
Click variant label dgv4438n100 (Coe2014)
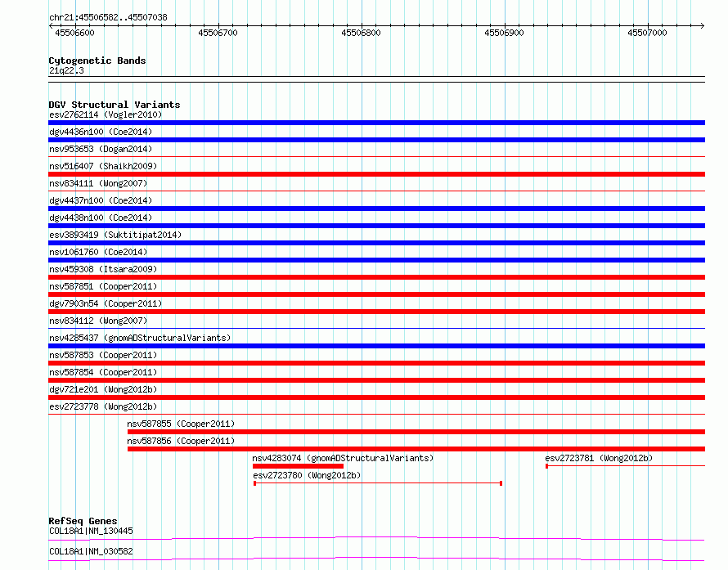101,218
